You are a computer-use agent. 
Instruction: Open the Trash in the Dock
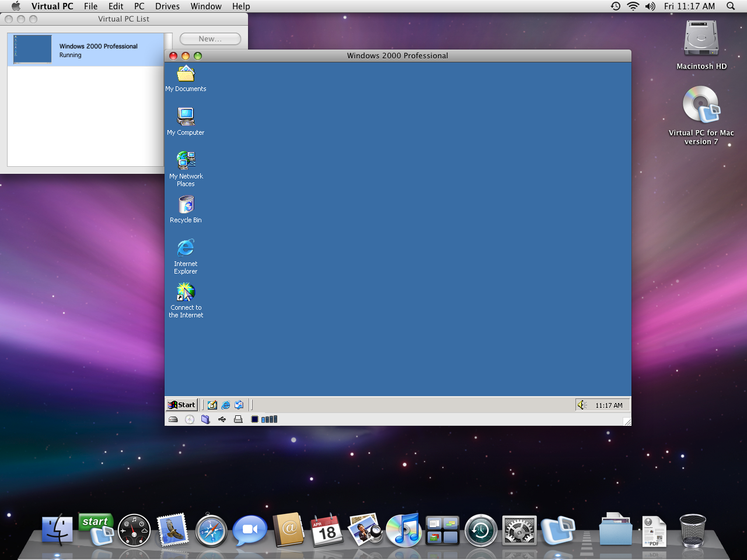[x=693, y=530]
